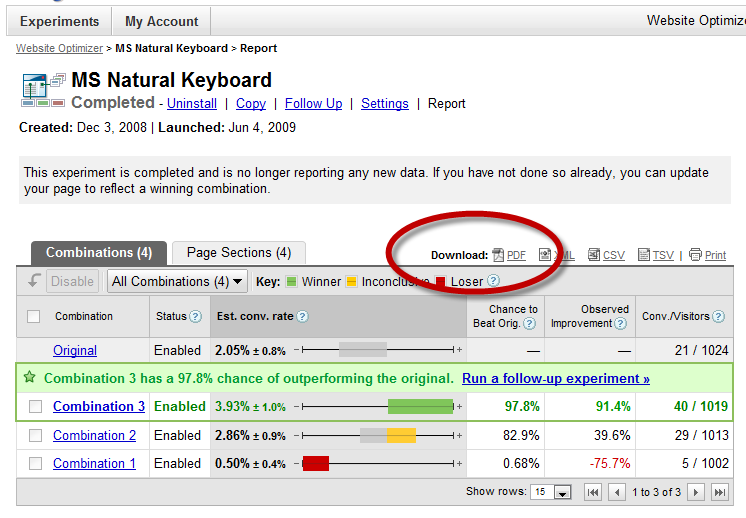Click the 39.6% improvement value
This screenshot has width=746, height=518.
point(612,435)
